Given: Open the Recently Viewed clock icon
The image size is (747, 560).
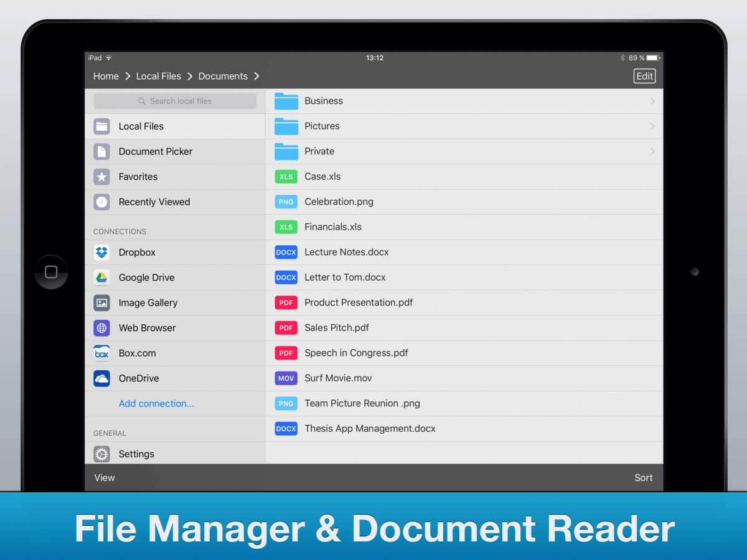Looking at the screenshot, I should (x=101, y=202).
